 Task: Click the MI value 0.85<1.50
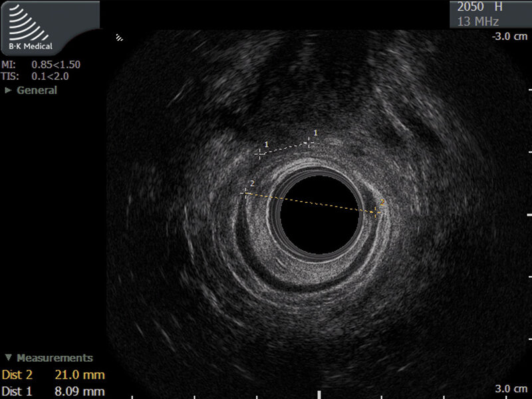click(56, 65)
